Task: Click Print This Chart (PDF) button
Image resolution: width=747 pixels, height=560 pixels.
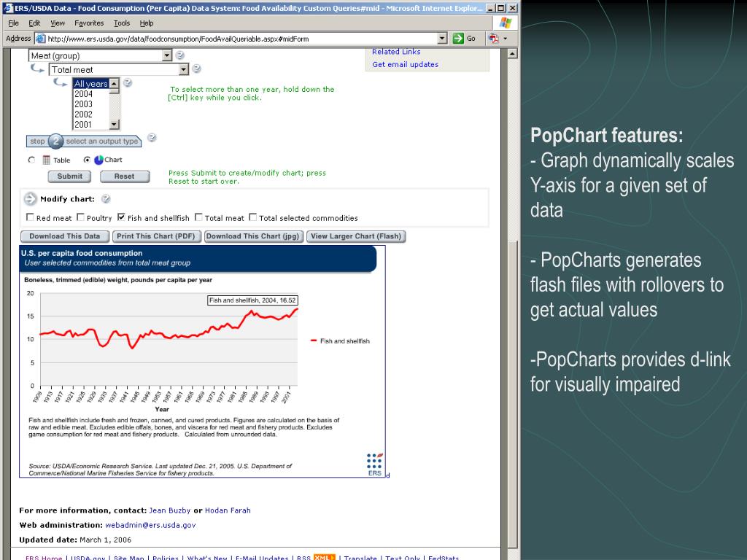Action: pyautogui.click(x=156, y=236)
